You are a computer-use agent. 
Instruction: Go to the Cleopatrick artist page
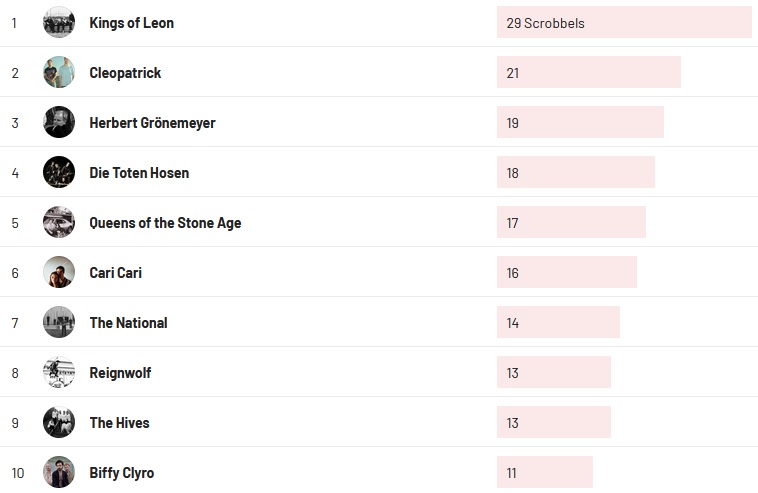(x=125, y=73)
